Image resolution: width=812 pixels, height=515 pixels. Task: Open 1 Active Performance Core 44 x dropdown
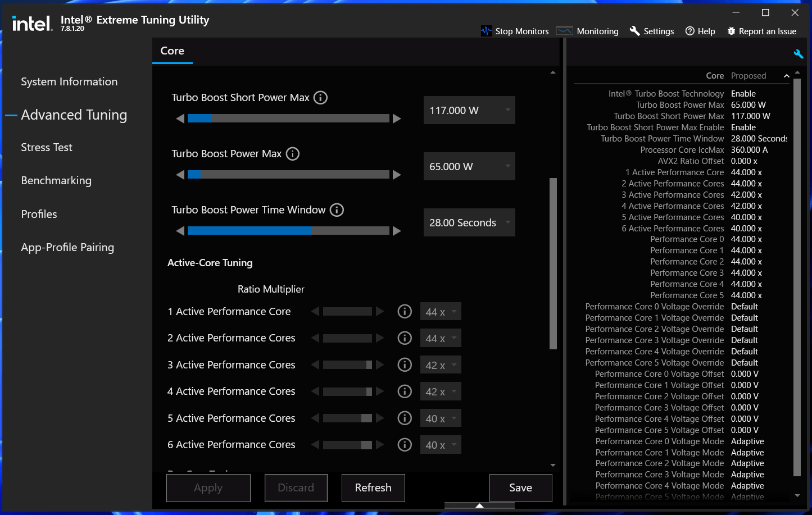pos(441,312)
